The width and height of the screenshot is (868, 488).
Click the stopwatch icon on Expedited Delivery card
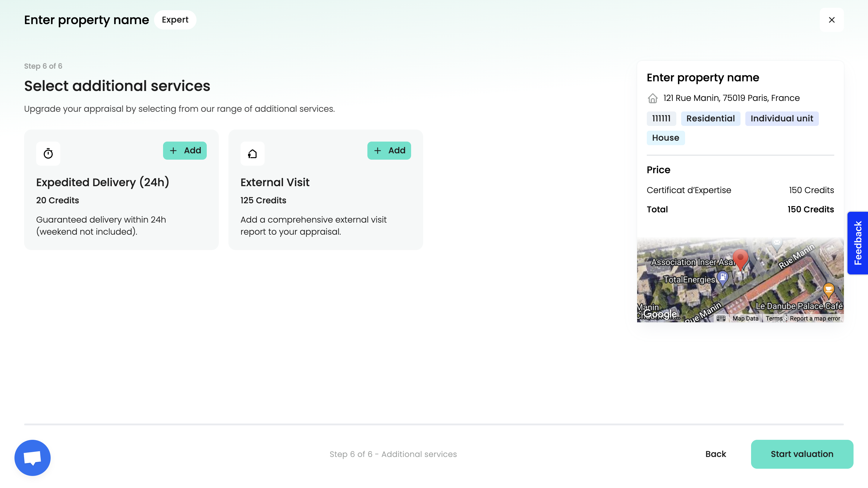pos(48,154)
